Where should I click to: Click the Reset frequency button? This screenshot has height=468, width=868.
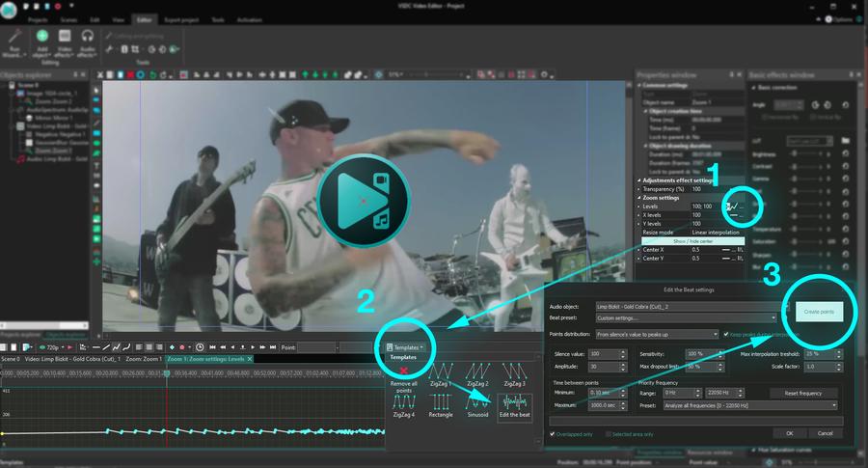(802, 393)
